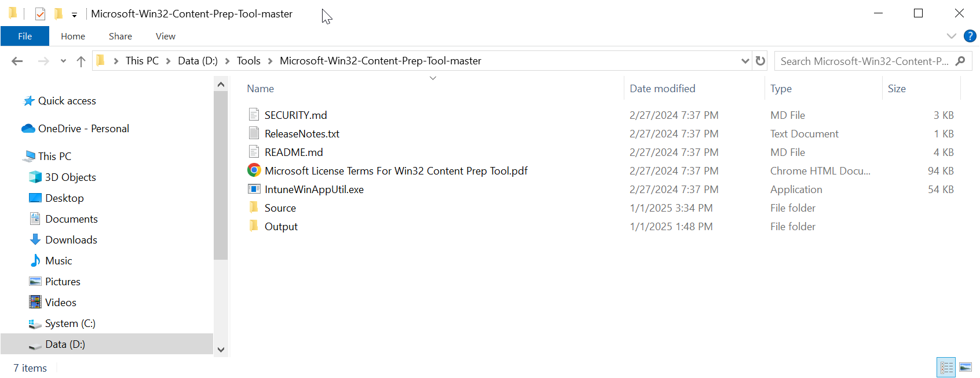Click the Properties quick access toolbar icon
The height and width of the screenshot is (378, 980).
click(40, 13)
